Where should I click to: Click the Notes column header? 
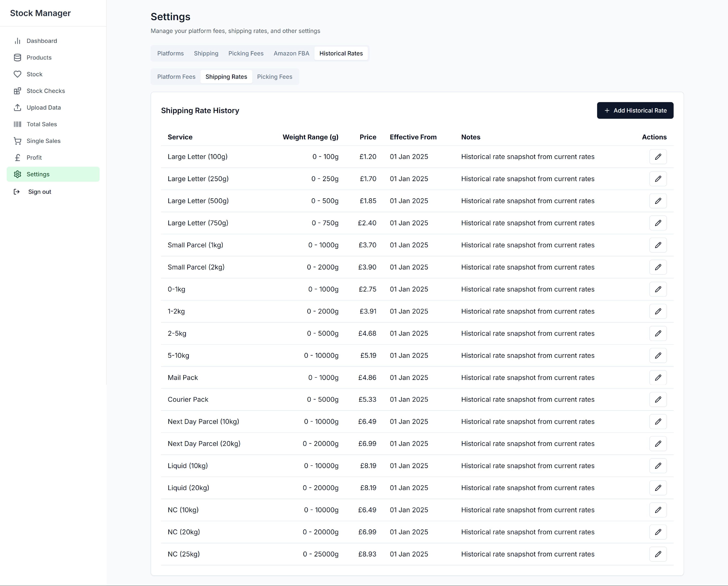click(471, 137)
